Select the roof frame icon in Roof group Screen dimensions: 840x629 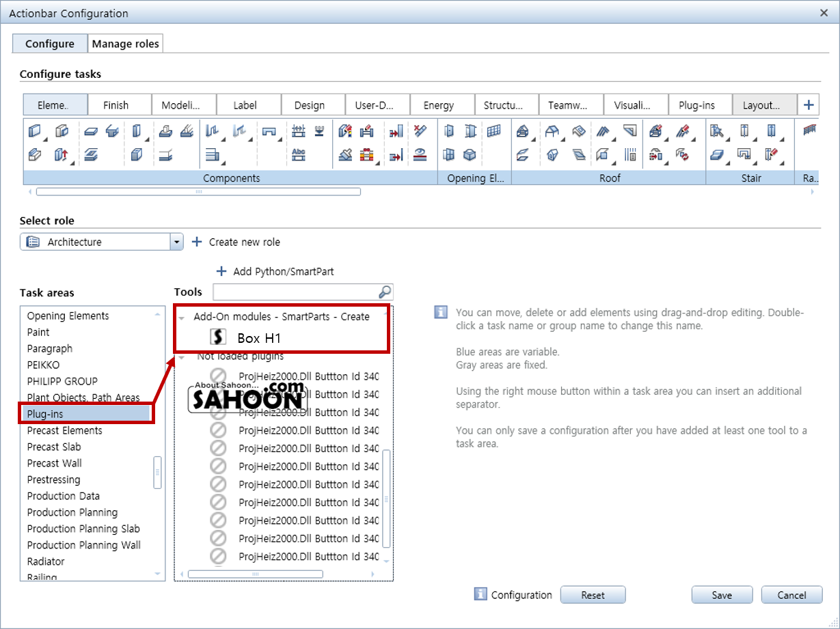[522, 130]
